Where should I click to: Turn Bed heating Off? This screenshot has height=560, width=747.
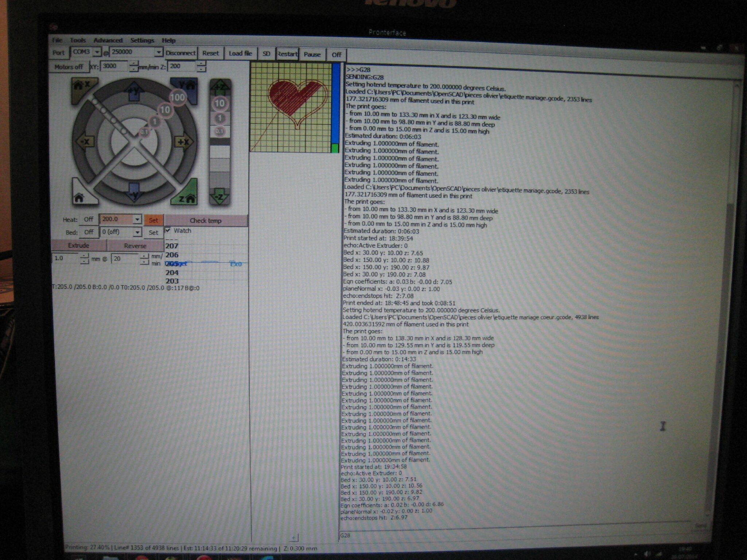[89, 232]
